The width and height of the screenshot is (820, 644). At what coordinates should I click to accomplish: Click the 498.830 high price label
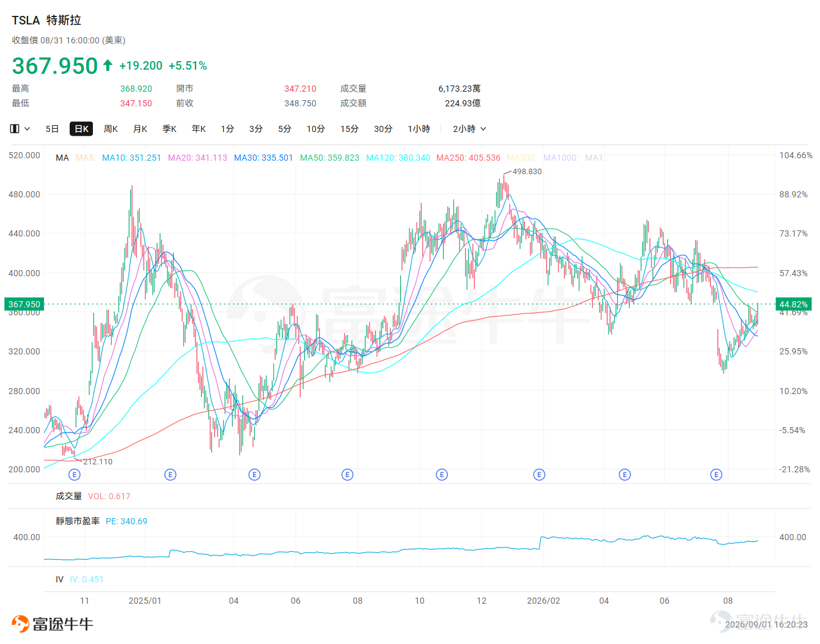[527, 172]
